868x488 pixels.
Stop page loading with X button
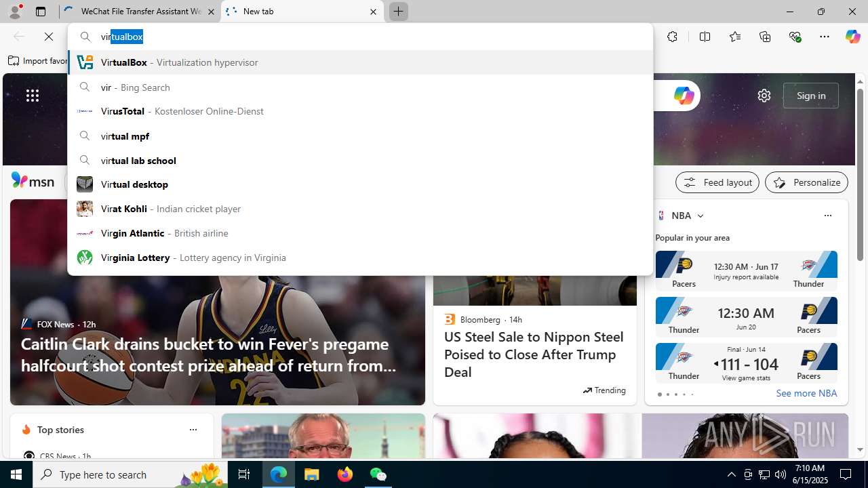49,37
